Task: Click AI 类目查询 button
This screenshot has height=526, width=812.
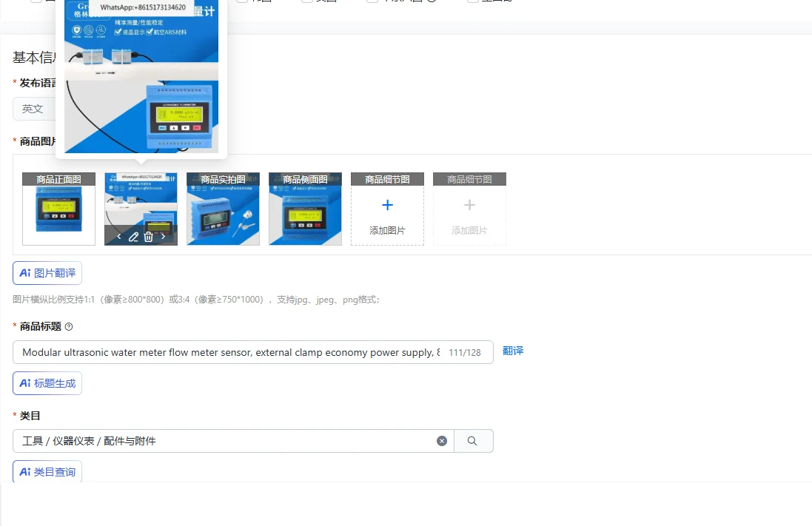Action: tap(47, 472)
